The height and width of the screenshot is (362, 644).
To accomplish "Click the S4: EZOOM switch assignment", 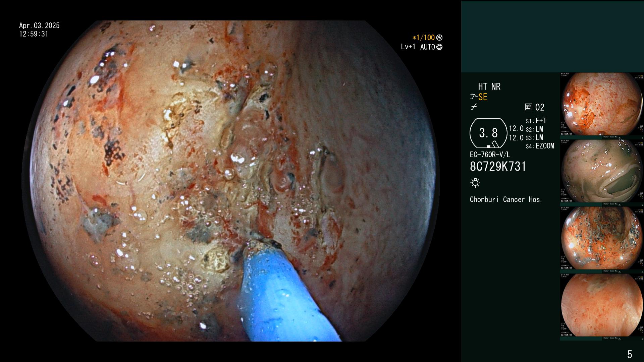I will click(540, 146).
